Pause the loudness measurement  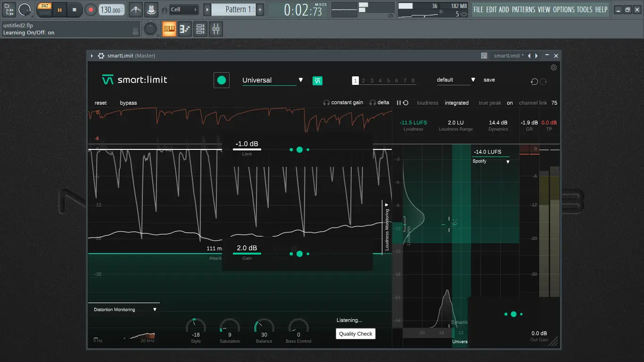tap(398, 103)
